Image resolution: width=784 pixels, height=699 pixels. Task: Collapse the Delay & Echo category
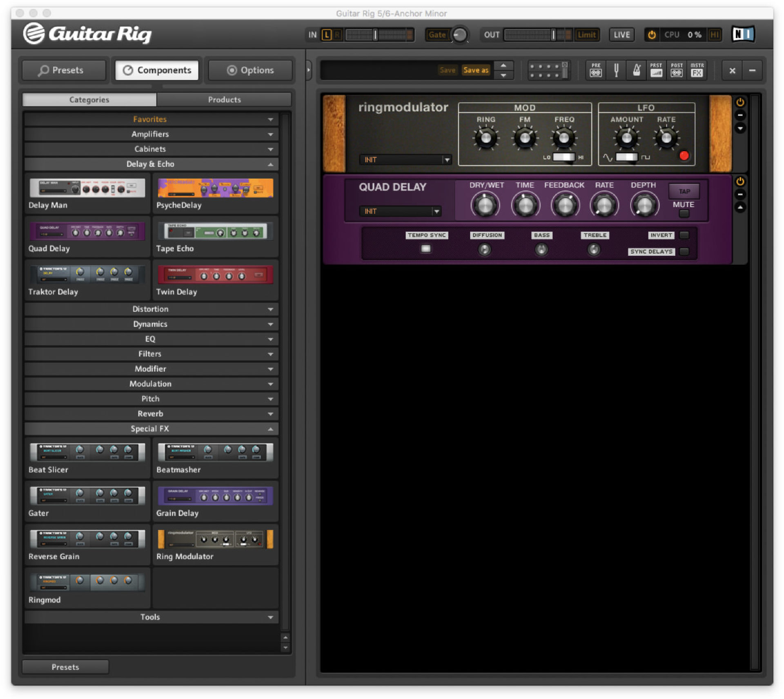click(151, 164)
